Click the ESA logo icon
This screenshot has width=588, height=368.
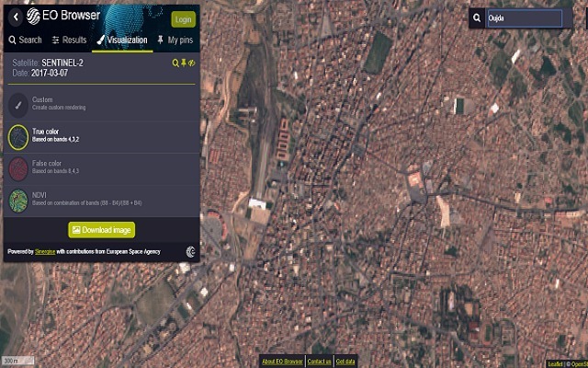pyautogui.click(x=189, y=250)
